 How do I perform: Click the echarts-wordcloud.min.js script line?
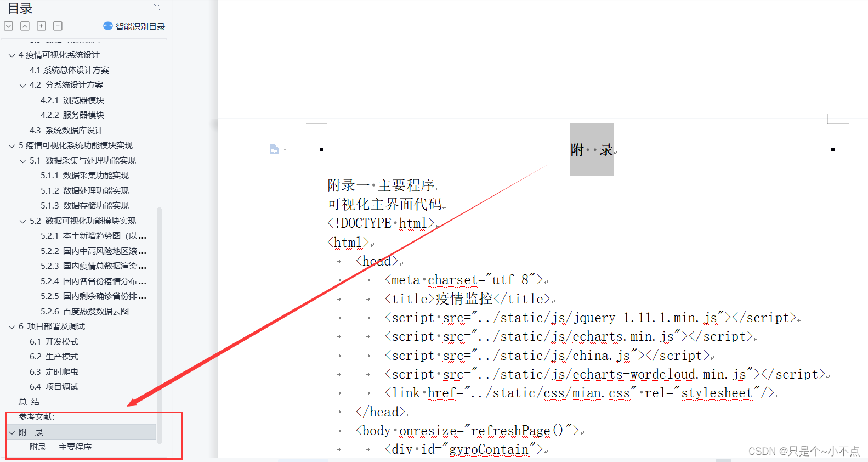coord(605,374)
